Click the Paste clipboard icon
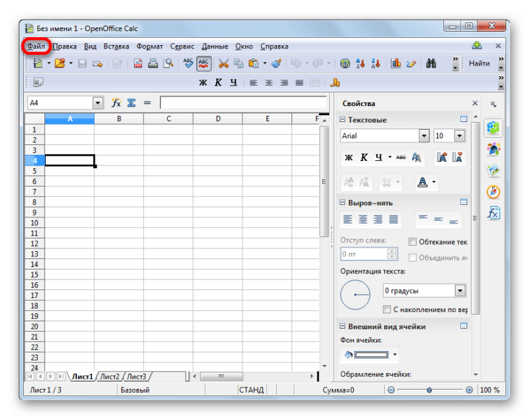This screenshot has height=420, width=530. pos(254,63)
